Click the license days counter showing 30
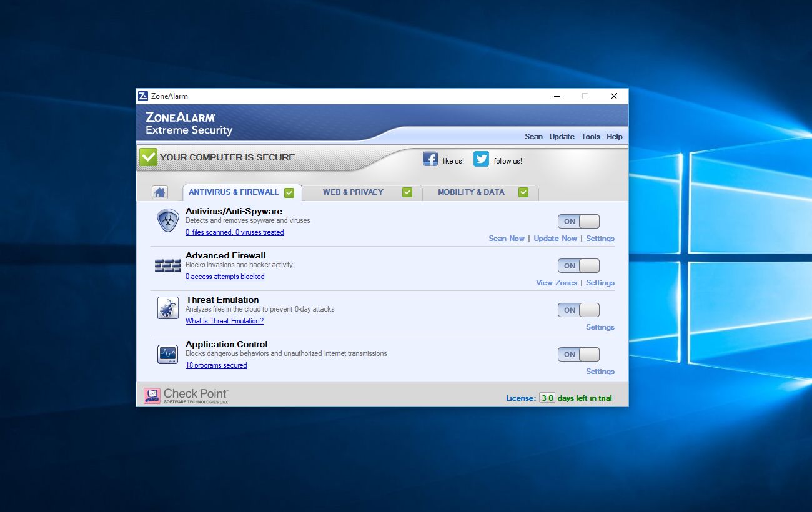812x512 pixels. click(547, 398)
